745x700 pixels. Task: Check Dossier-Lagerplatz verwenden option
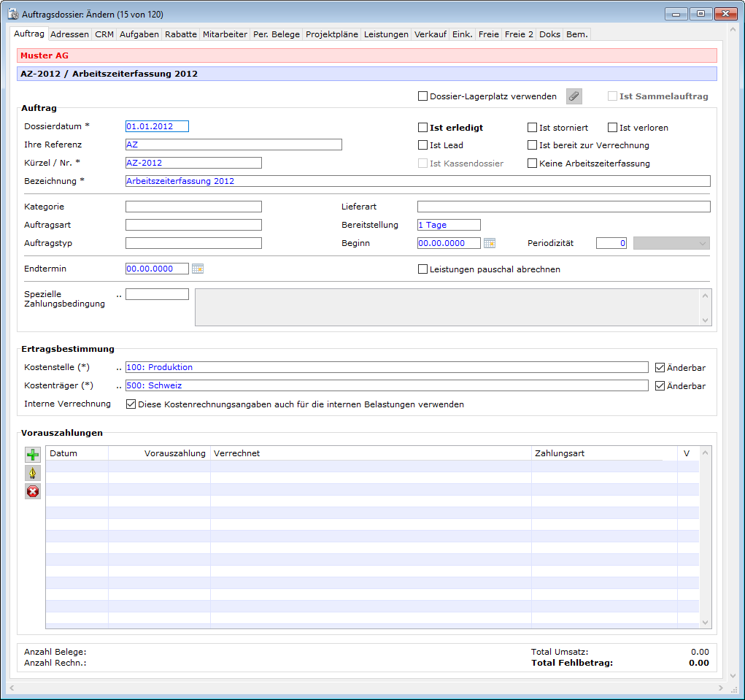point(422,96)
